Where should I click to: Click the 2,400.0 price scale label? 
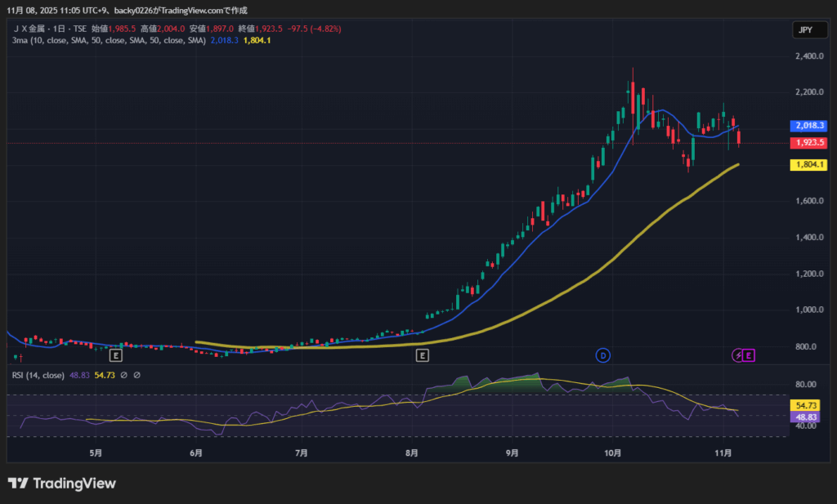coord(808,56)
